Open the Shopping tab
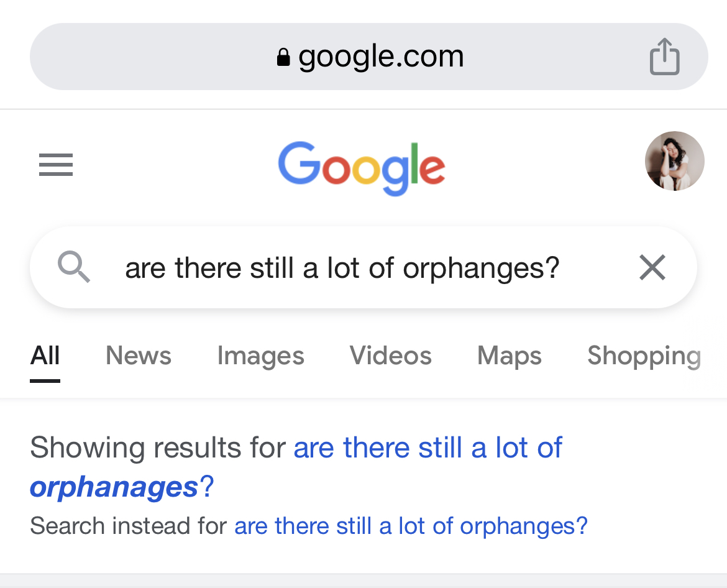727x588 pixels. coord(644,356)
